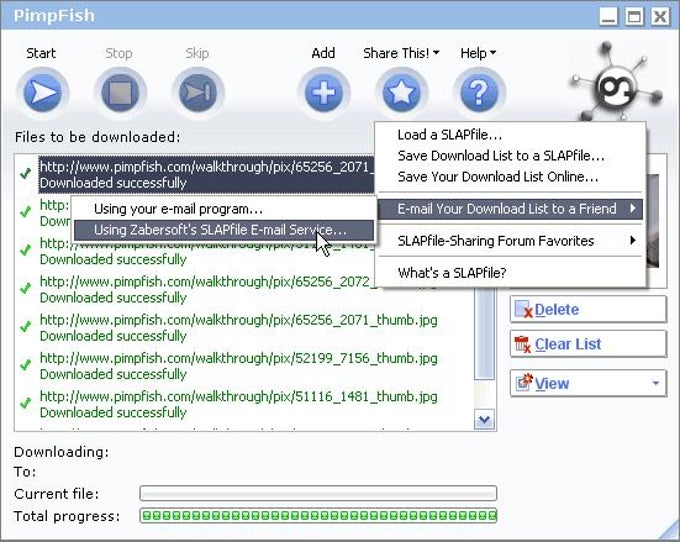680x542 pixels.
Task: Click checkmark beside 51116_1481_thumb.jpg entry
Action: click(25, 402)
